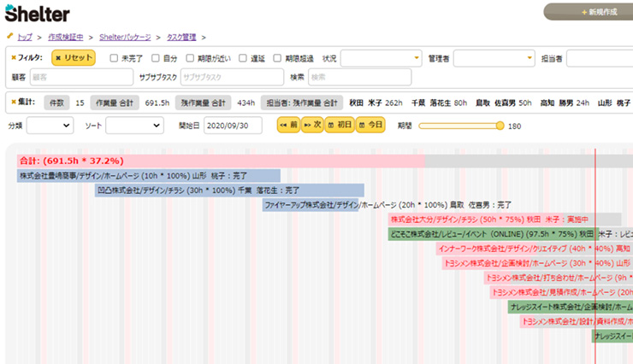The width and height of the screenshot is (633, 364).
Task: Click the サブサブタスク input field
Action: click(x=232, y=77)
